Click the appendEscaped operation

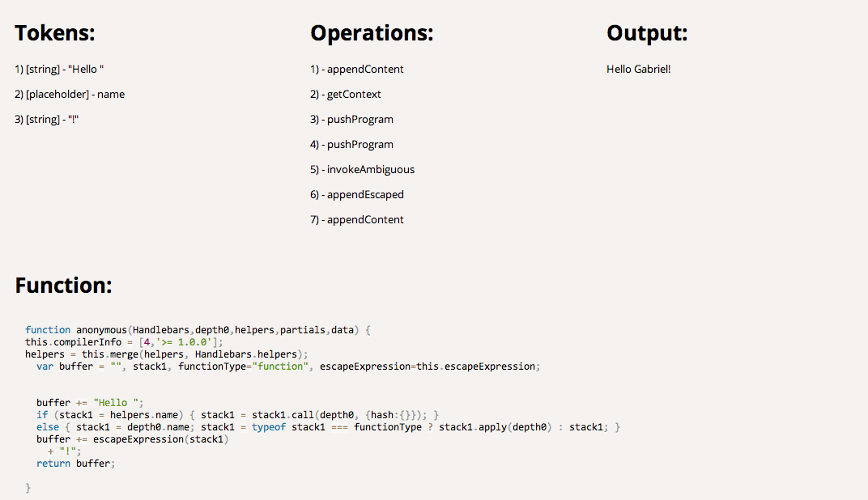357,194
